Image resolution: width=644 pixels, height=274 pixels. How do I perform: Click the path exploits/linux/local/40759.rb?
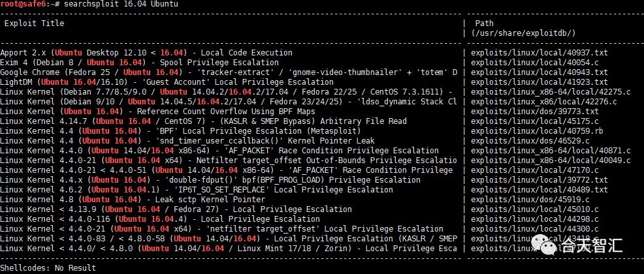(x=537, y=131)
